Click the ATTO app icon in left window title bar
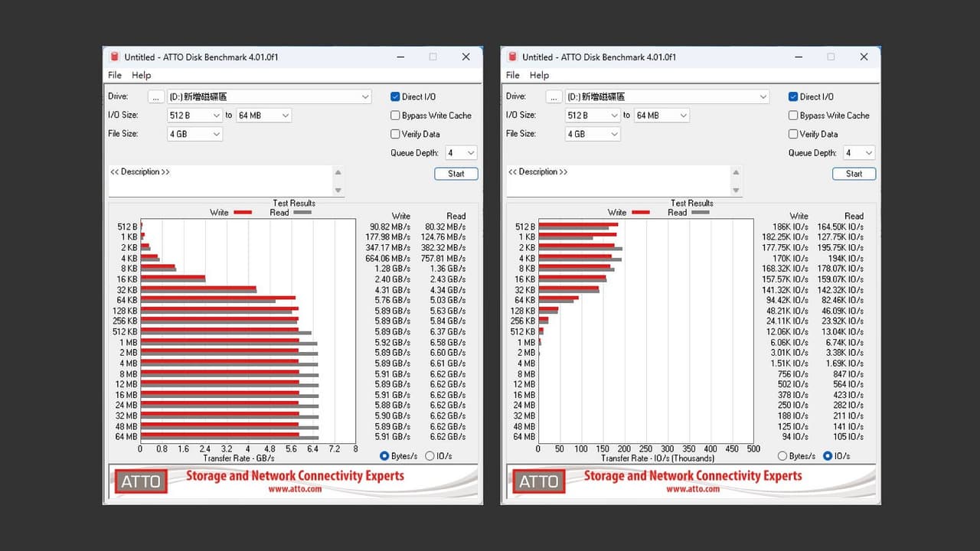The image size is (980, 551). (115, 57)
